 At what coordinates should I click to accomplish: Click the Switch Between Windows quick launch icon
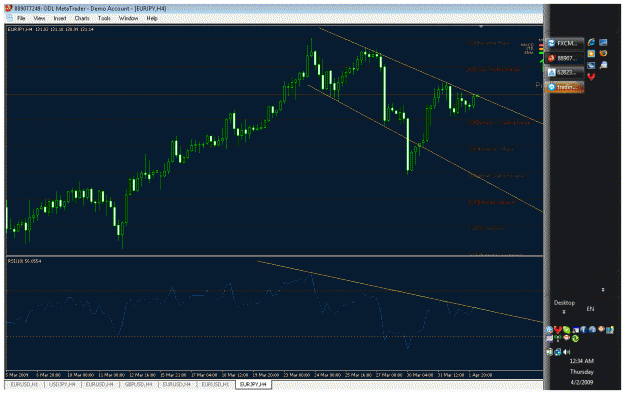pos(592,65)
